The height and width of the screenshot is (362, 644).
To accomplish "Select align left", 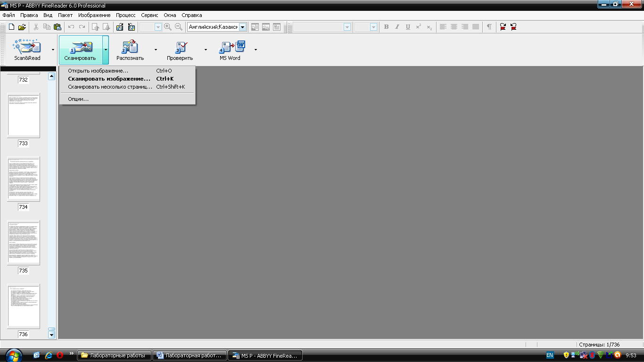I will point(443,27).
